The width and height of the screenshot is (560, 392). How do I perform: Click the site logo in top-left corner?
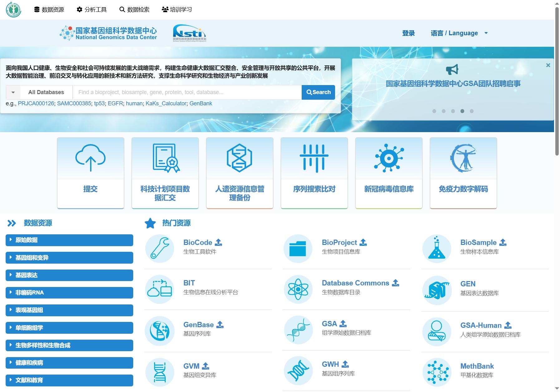pyautogui.click(x=13, y=10)
